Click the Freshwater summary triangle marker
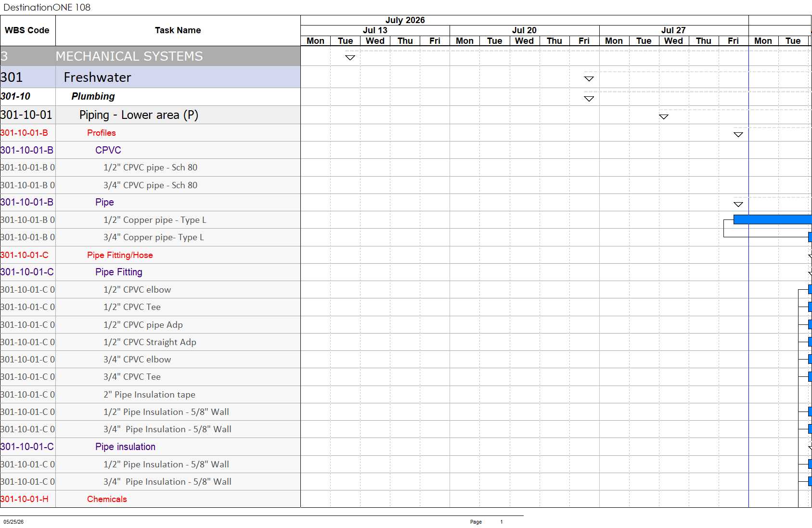Screen dimensions: 812x528 click(x=589, y=79)
